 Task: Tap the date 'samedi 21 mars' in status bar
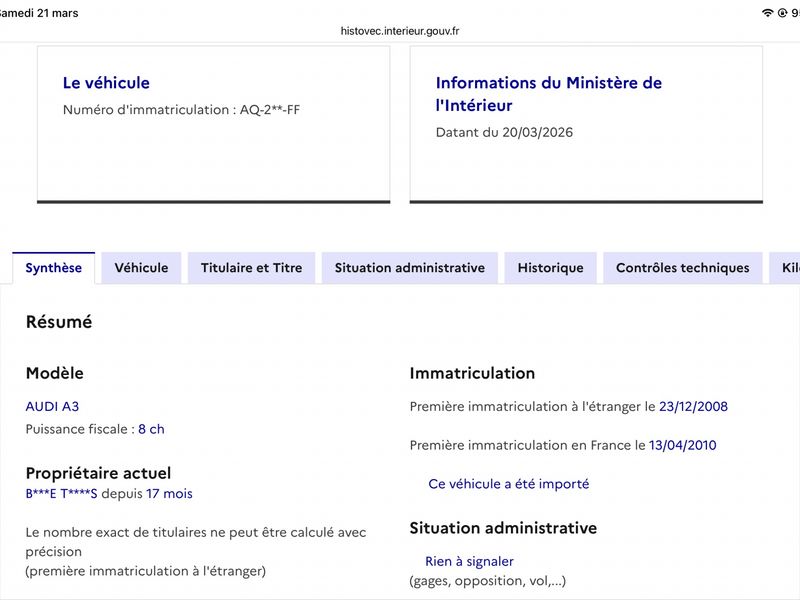[x=39, y=13]
